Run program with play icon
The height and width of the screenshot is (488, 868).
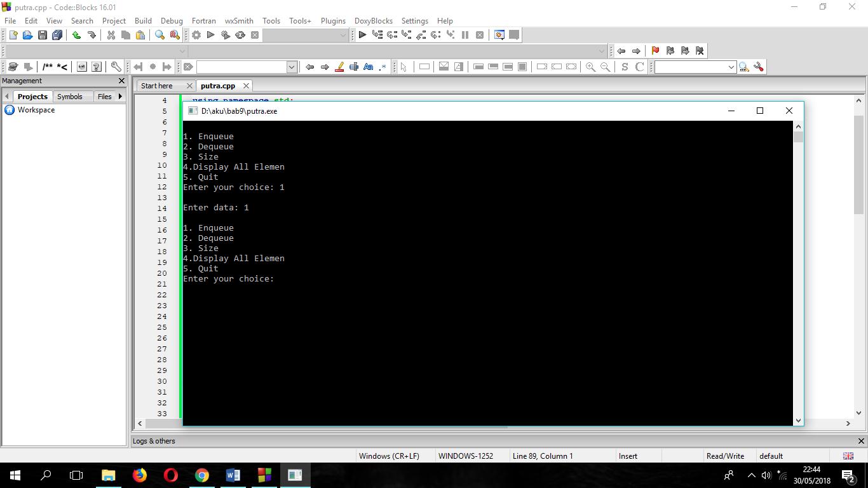(x=211, y=35)
